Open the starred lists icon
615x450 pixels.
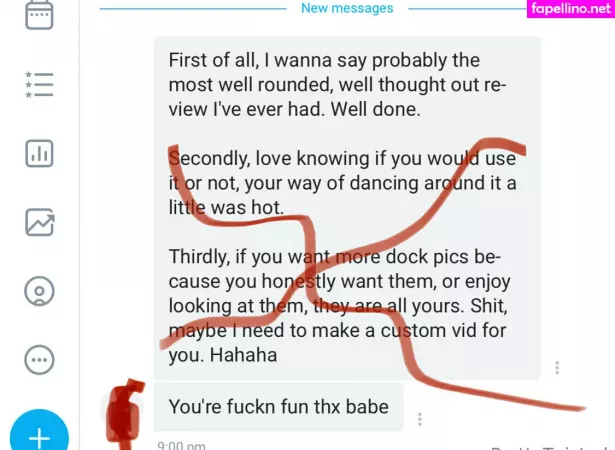tap(39, 84)
